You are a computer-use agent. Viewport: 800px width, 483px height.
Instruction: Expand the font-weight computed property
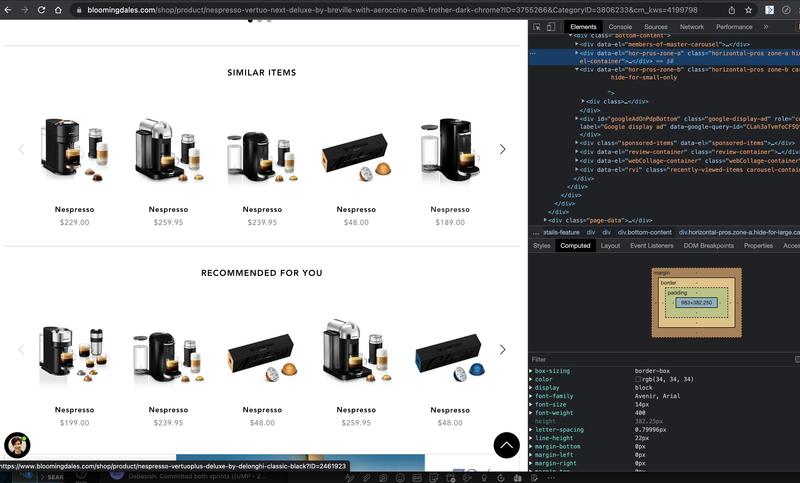tap(531, 413)
